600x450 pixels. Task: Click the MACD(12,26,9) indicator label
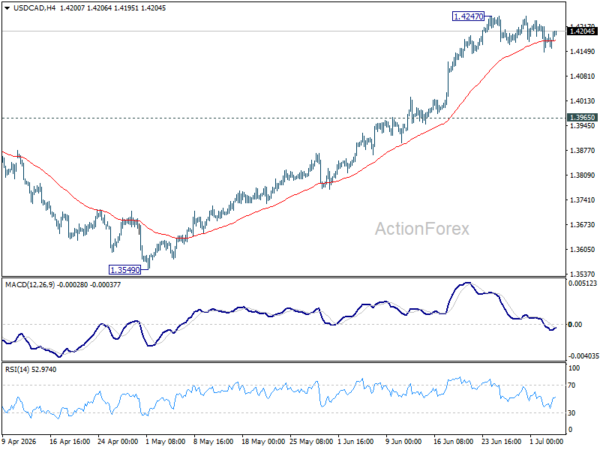pyautogui.click(x=30, y=285)
